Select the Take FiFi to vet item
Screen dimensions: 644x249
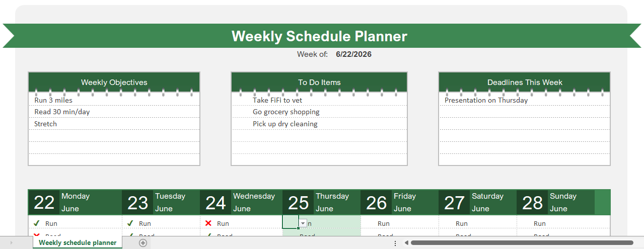click(277, 100)
